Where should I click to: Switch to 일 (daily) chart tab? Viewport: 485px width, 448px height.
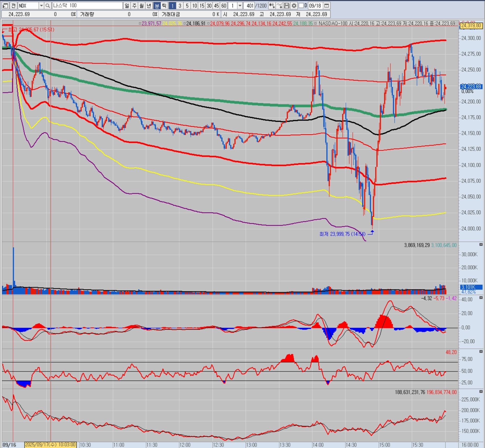click(x=127, y=6)
